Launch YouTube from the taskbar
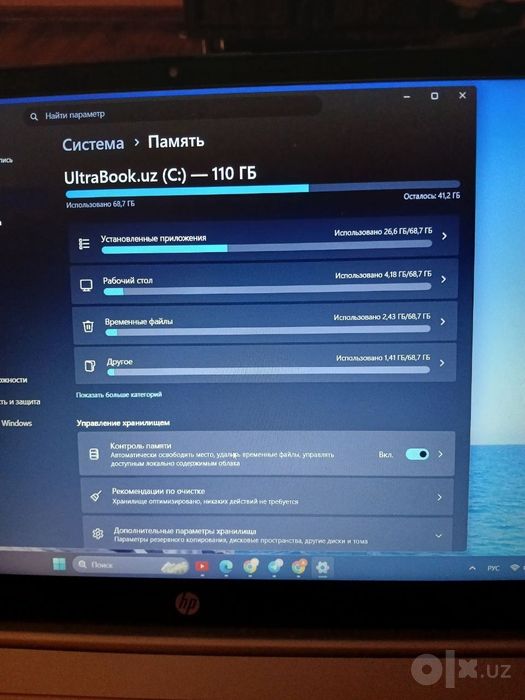525x700 pixels. point(202,566)
